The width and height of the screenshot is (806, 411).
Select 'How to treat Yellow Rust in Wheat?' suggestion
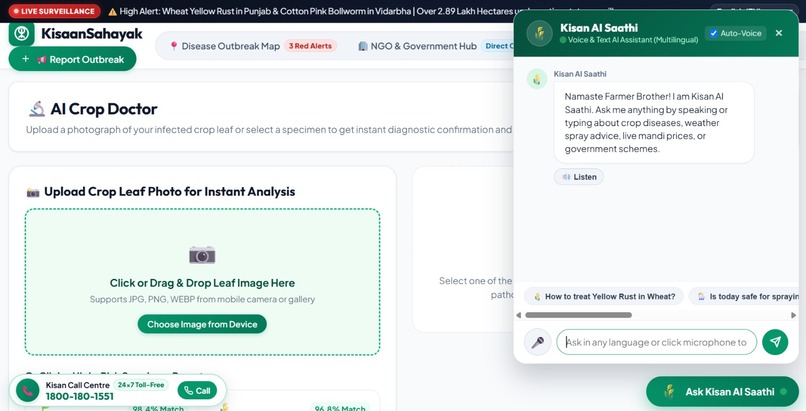pos(603,296)
